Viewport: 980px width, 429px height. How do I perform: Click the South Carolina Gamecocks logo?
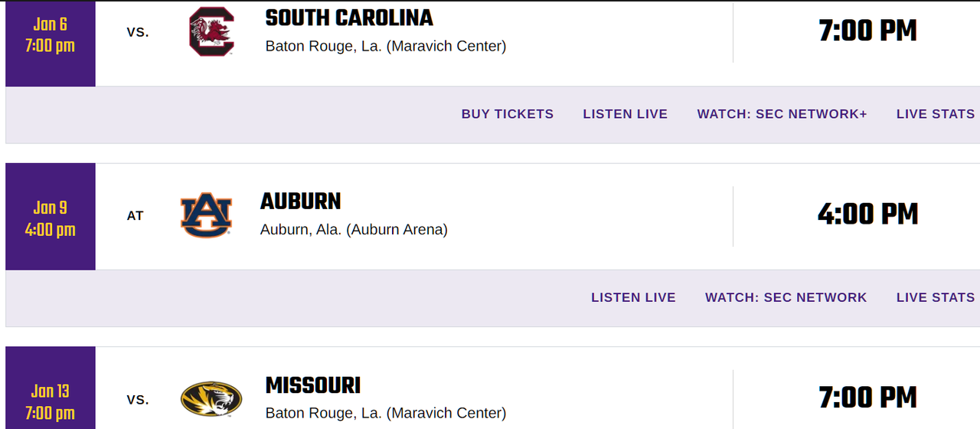click(211, 31)
